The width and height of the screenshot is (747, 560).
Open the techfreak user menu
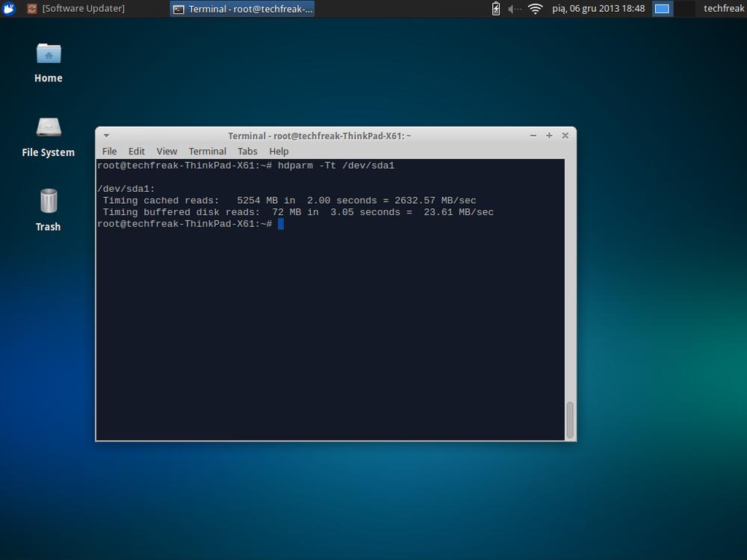(724, 8)
